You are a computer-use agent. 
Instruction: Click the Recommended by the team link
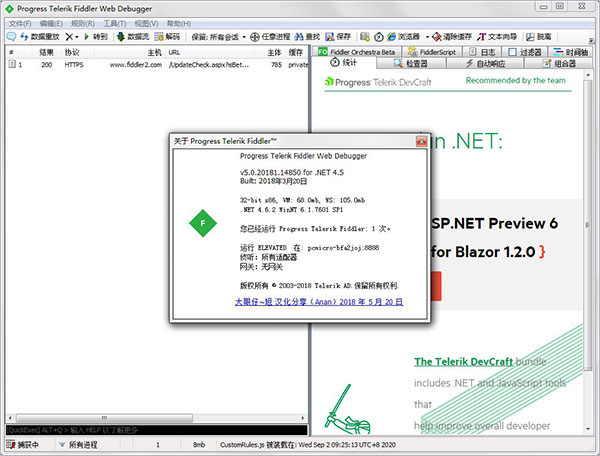(x=515, y=80)
